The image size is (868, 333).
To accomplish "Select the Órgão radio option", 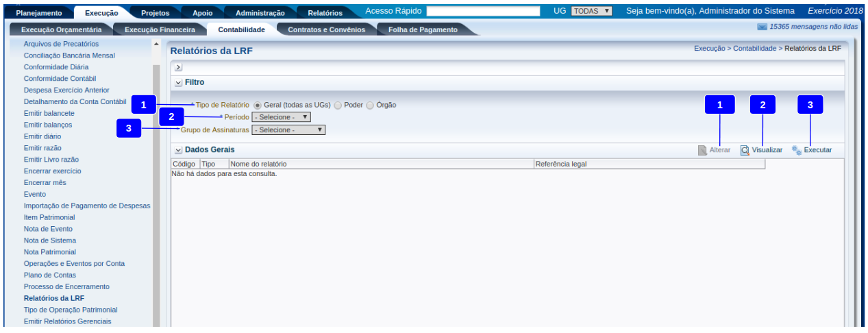I will pyautogui.click(x=370, y=106).
